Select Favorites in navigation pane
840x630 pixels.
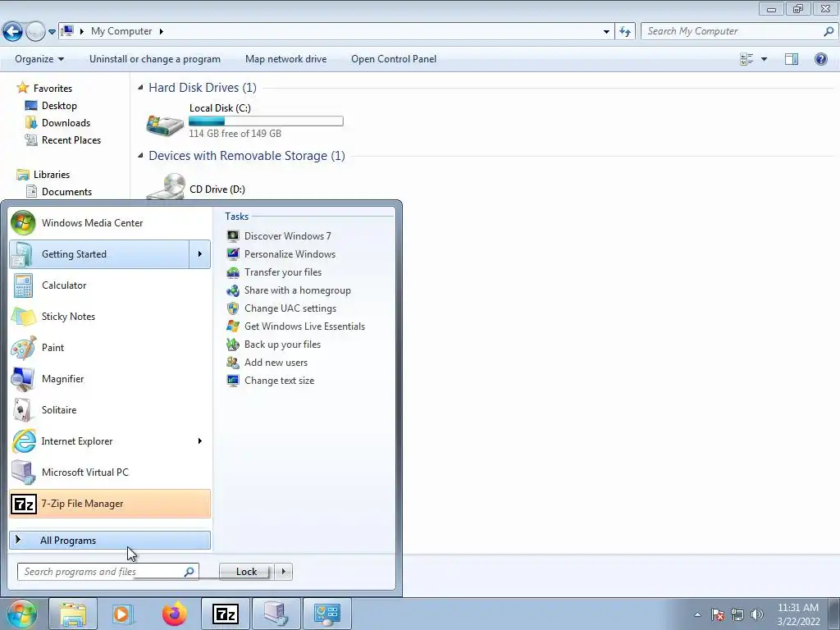[52, 89]
